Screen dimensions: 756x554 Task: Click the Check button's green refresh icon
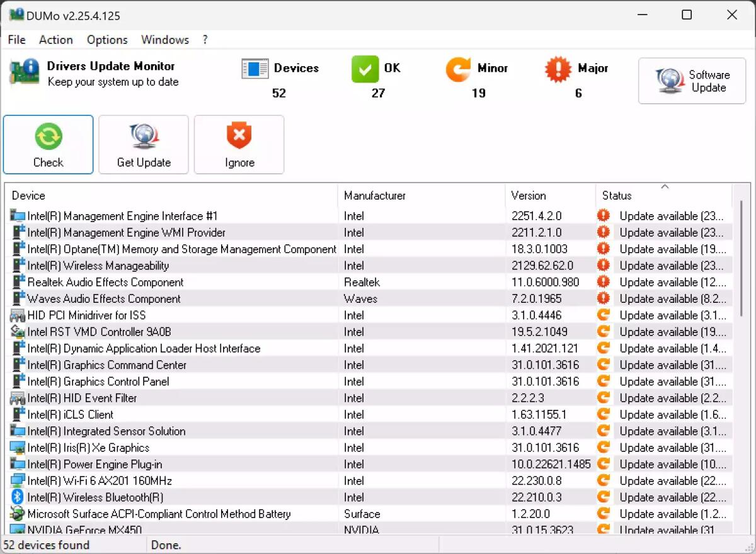tap(48, 135)
